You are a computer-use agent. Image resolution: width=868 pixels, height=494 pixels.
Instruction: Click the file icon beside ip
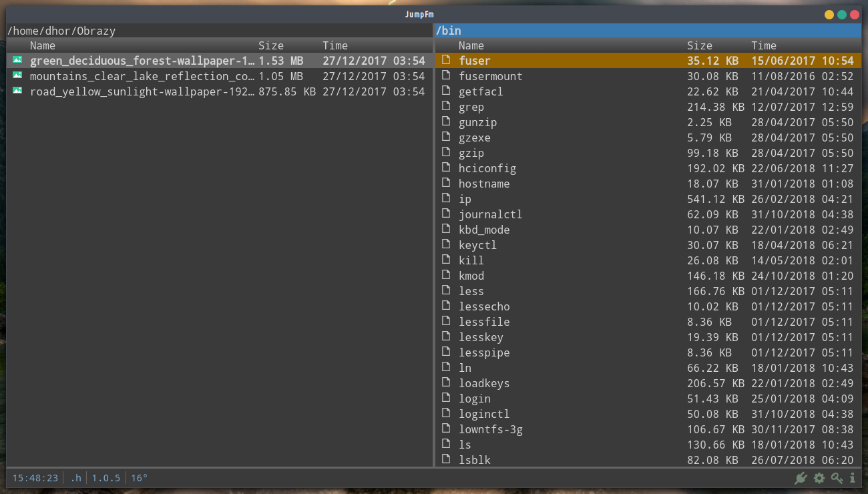tap(446, 198)
